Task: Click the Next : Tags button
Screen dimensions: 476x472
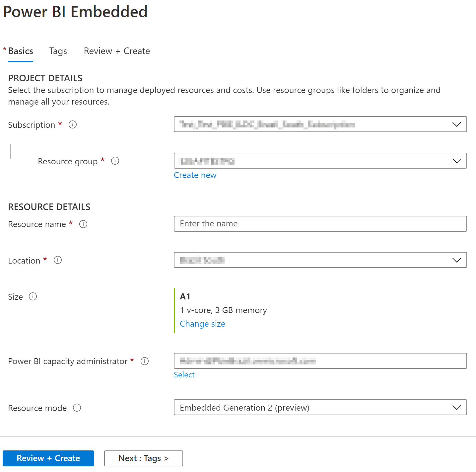Action: pyautogui.click(x=143, y=458)
